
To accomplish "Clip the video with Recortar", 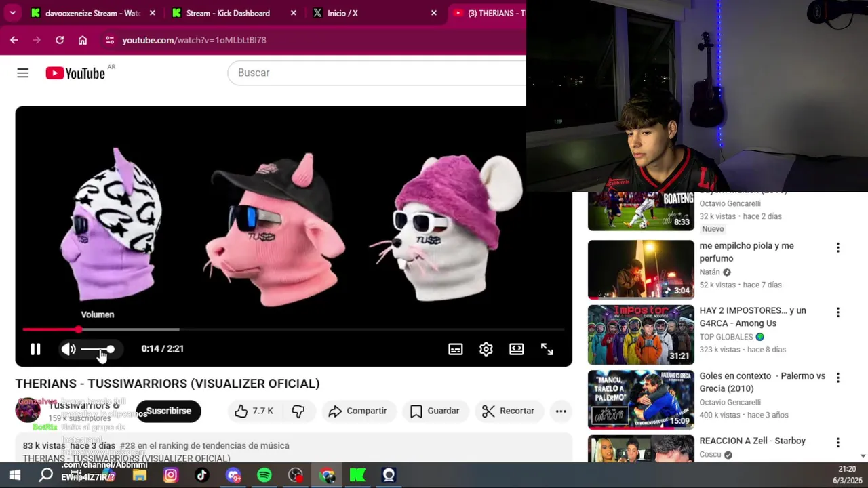I will coord(509,411).
